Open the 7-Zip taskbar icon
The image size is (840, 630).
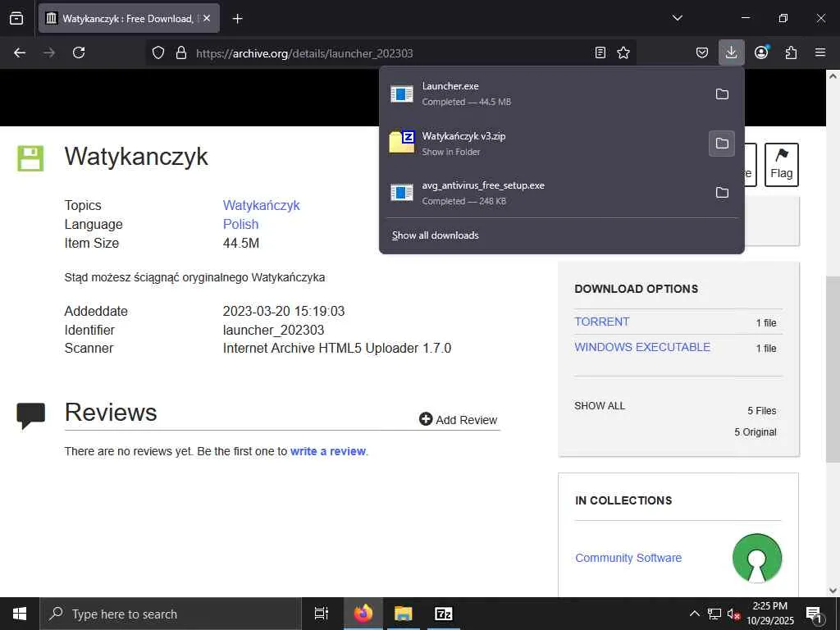coord(444,614)
